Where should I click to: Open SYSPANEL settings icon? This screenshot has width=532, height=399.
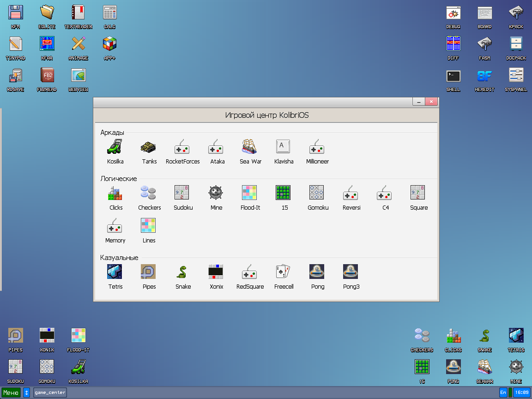(x=516, y=80)
